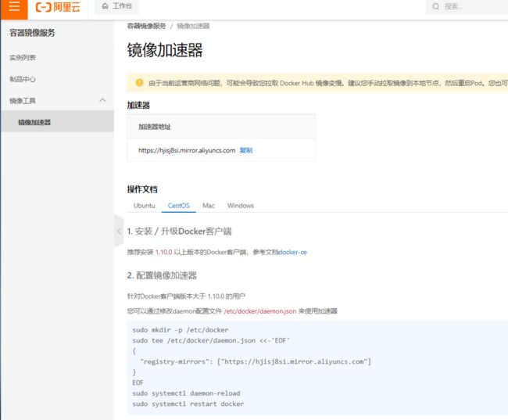508x420 pixels.
Task: Click the 1.10.0 version text in step 1
Action: (x=163, y=253)
